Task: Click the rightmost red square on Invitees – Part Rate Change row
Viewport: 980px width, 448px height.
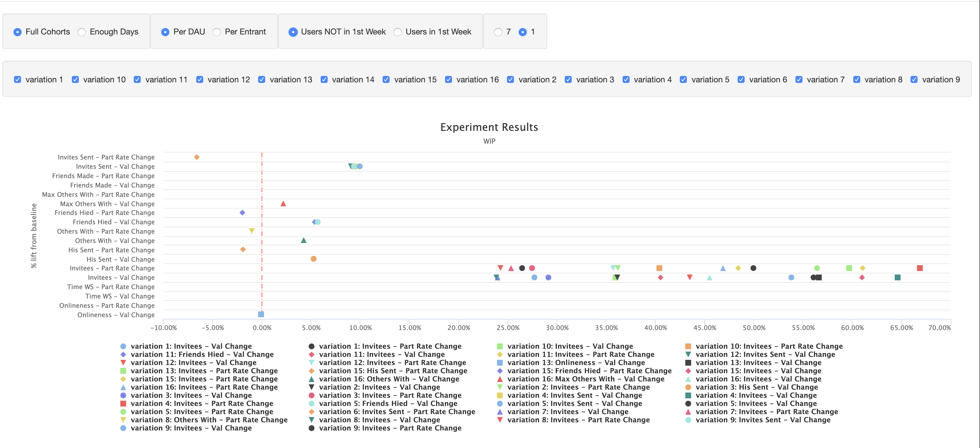Action: pyautogui.click(x=920, y=268)
